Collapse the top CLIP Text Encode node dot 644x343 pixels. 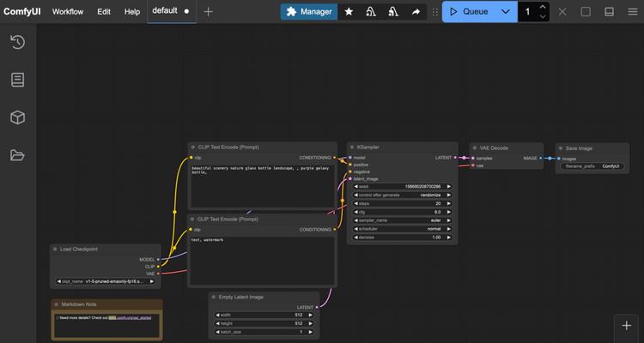192,147
